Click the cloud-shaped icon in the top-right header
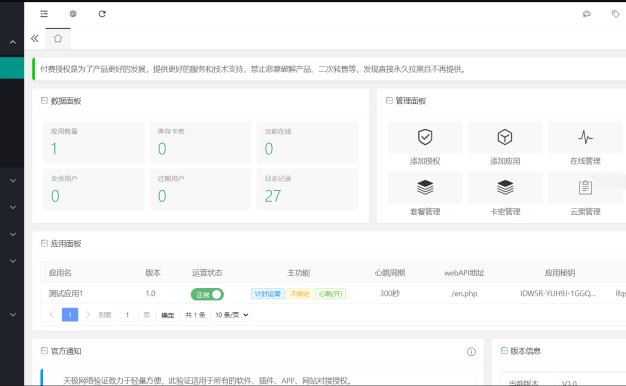626x386 pixels. (x=586, y=14)
